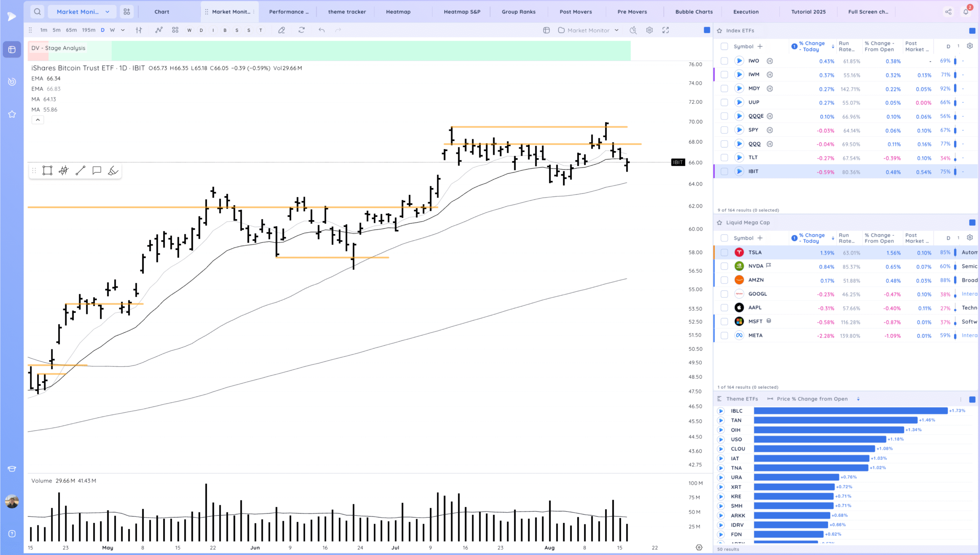Image resolution: width=980 pixels, height=555 pixels.
Task: Check the IWO row checkbox
Action: (x=724, y=61)
